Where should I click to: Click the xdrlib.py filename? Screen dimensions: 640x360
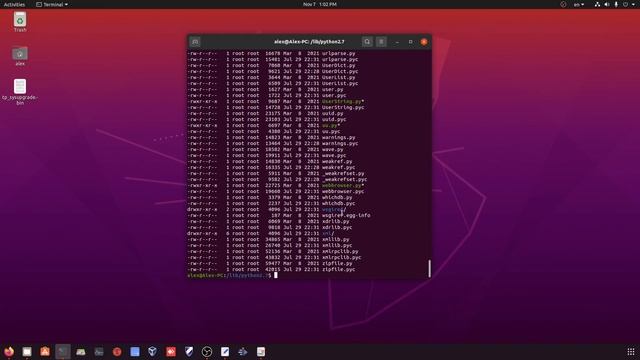coord(335,222)
